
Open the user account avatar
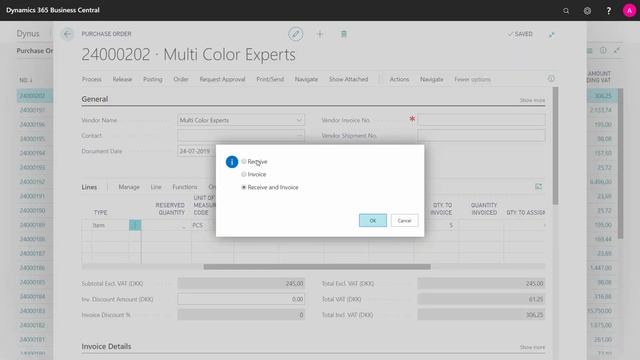(629, 11)
